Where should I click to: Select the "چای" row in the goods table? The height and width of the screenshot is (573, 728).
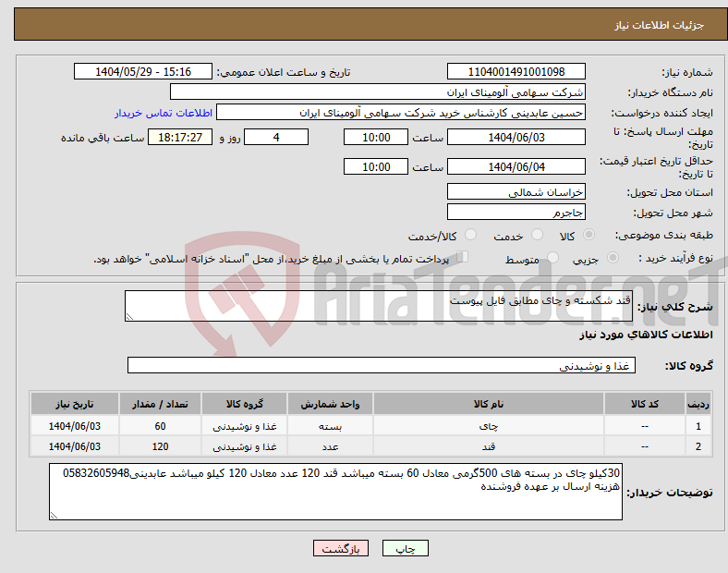point(487,426)
